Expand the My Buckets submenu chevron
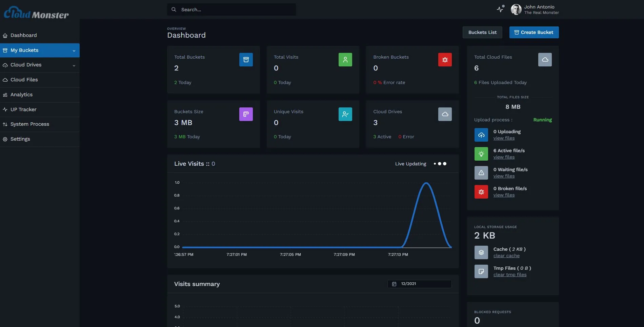 74,50
